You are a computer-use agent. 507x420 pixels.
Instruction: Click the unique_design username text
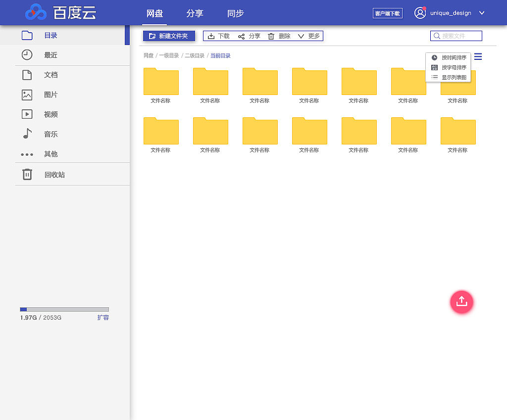tap(451, 13)
